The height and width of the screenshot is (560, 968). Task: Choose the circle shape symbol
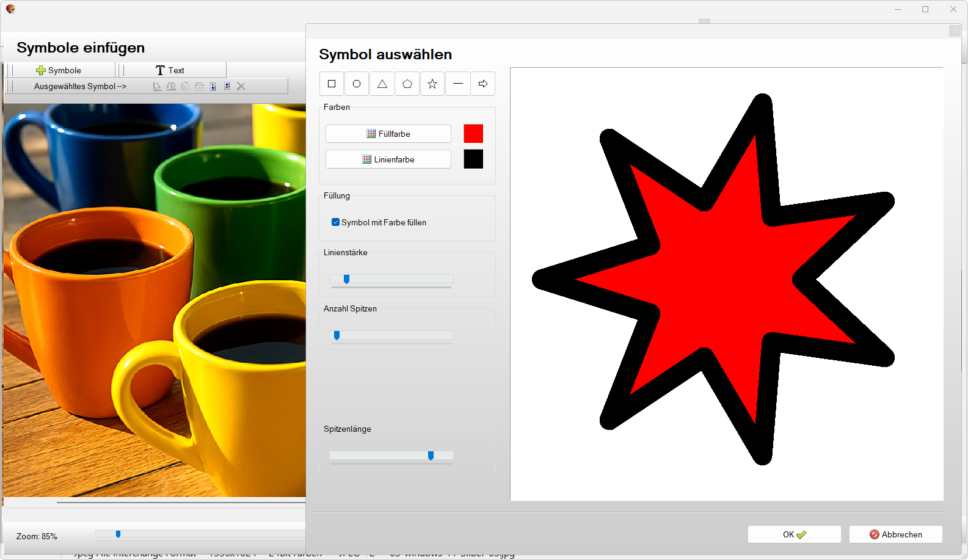(357, 84)
